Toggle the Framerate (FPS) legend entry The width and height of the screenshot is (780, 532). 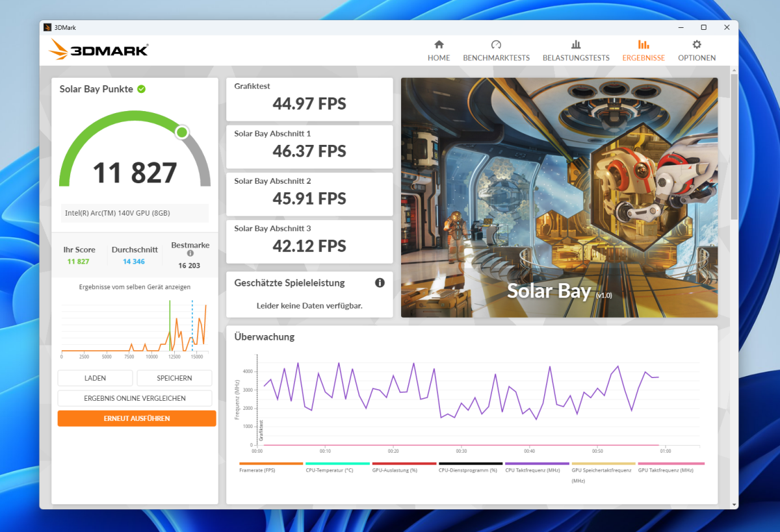(x=271, y=467)
